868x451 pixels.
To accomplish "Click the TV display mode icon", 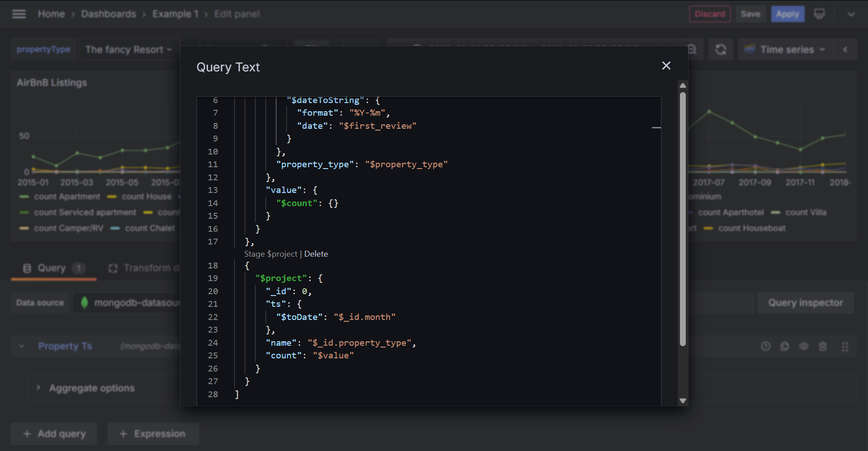I will click(819, 14).
